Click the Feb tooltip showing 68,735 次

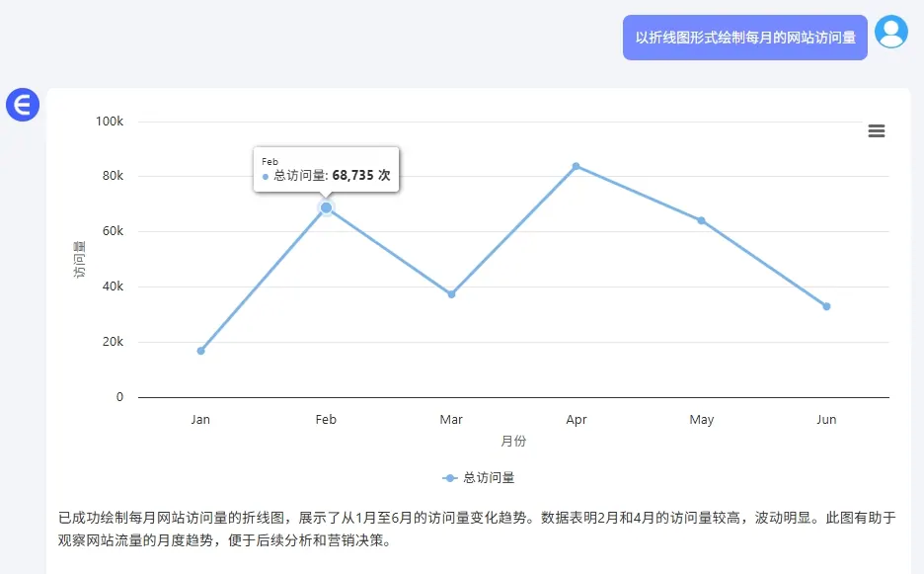click(x=327, y=170)
